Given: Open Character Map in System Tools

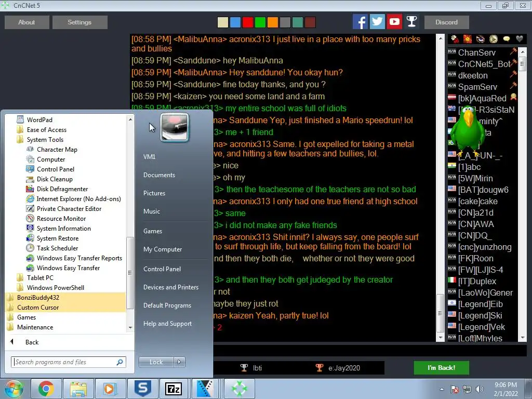Looking at the screenshot, I should point(57,150).
